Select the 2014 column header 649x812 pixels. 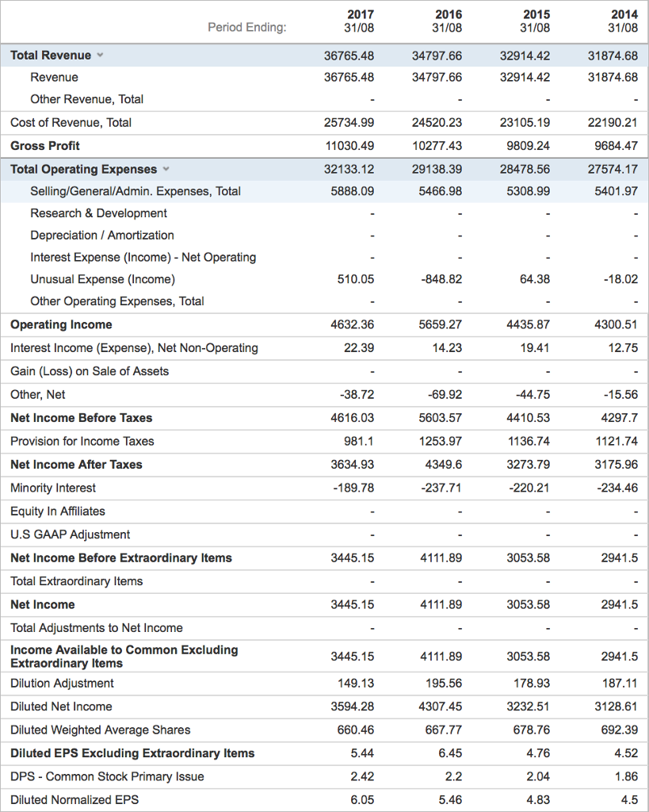coord(625,14)
